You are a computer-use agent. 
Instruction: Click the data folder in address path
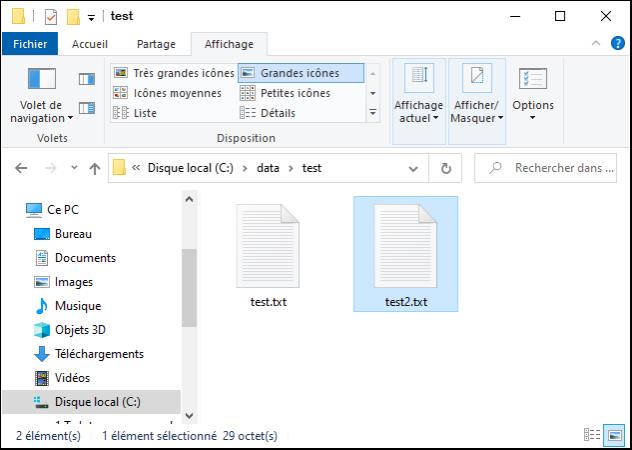(x=267, y=168)
